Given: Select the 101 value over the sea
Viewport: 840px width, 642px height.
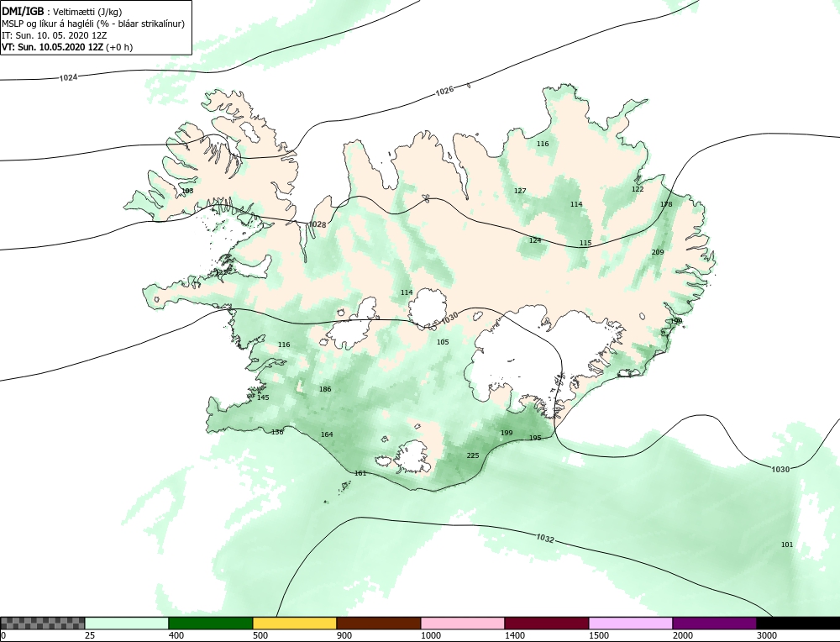Looking at the screenshot, I should (x=787, y=545).
